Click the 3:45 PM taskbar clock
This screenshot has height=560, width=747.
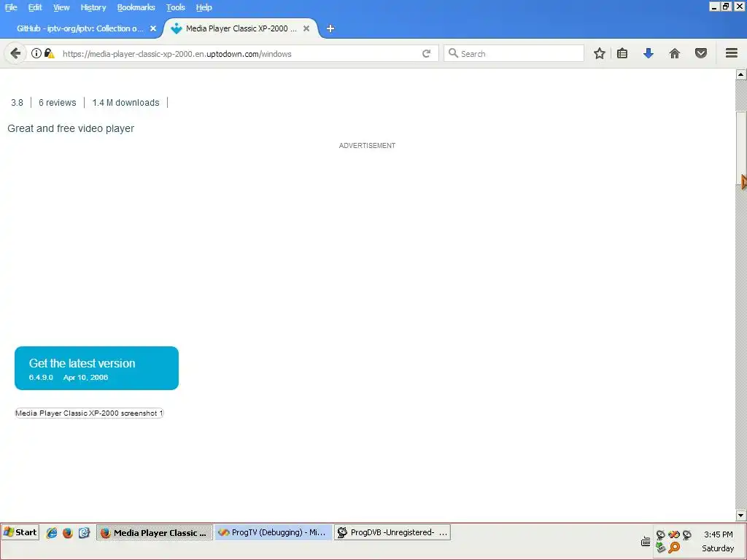coord(718,534)
